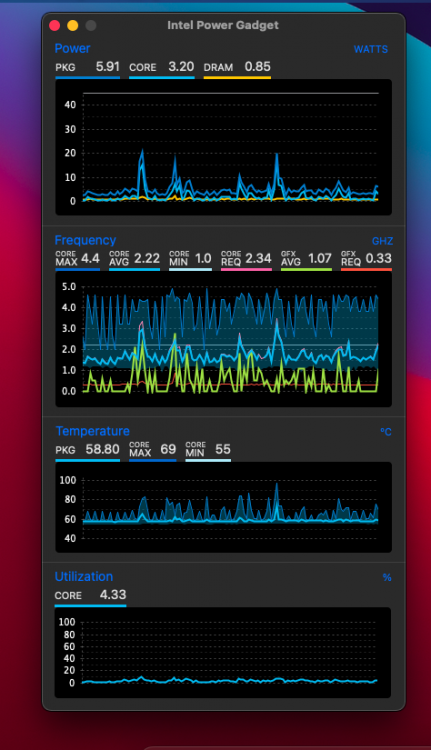The width and height of the screenshot is (431, 750).
Task: Click the CORE REQ frequency value 2.34
Action: click(258, 258)
